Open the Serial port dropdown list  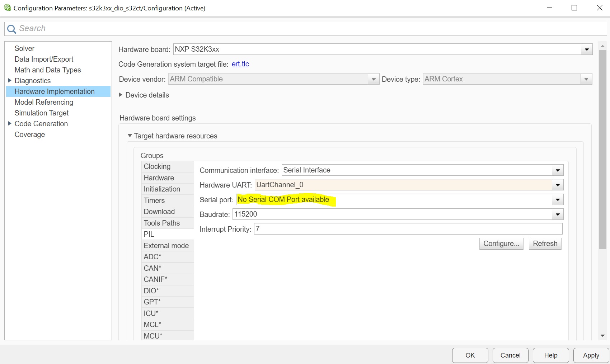point(557,199)
